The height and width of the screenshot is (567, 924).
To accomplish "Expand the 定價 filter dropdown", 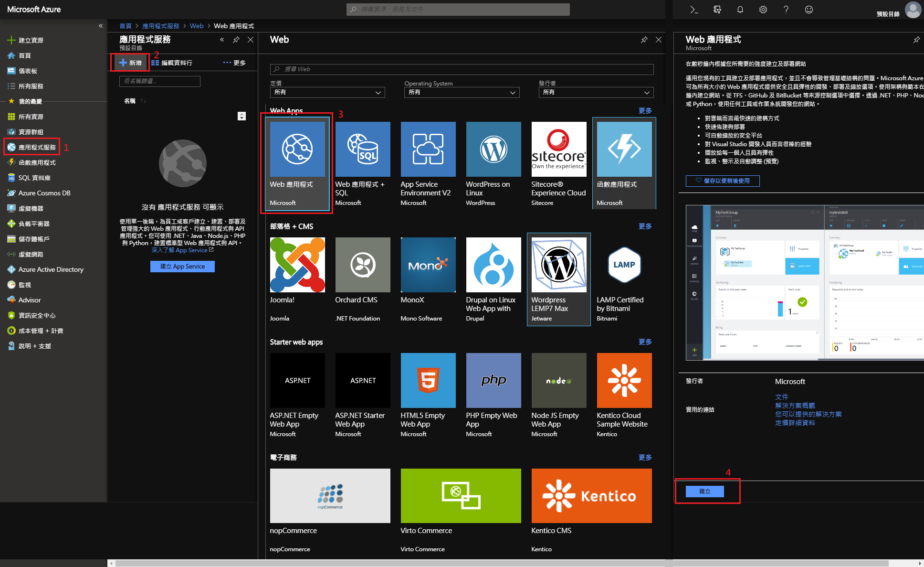I will (327, 92).
